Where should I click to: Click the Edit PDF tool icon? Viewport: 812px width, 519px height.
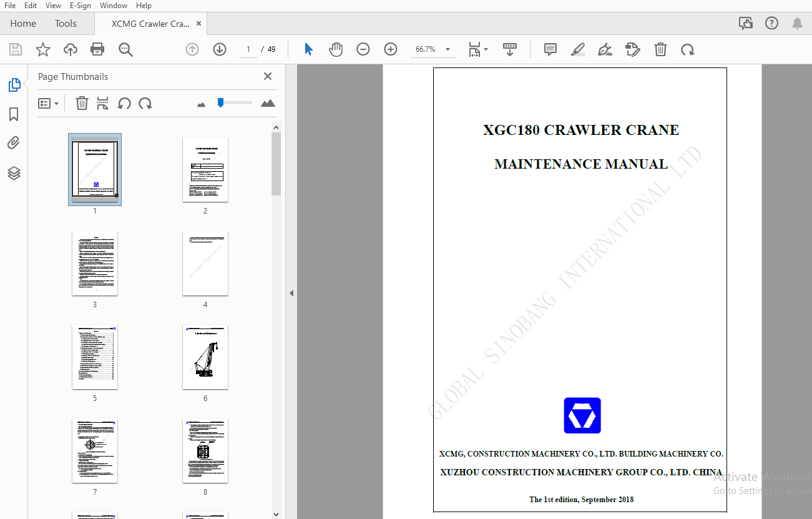(x=633, y=49)
